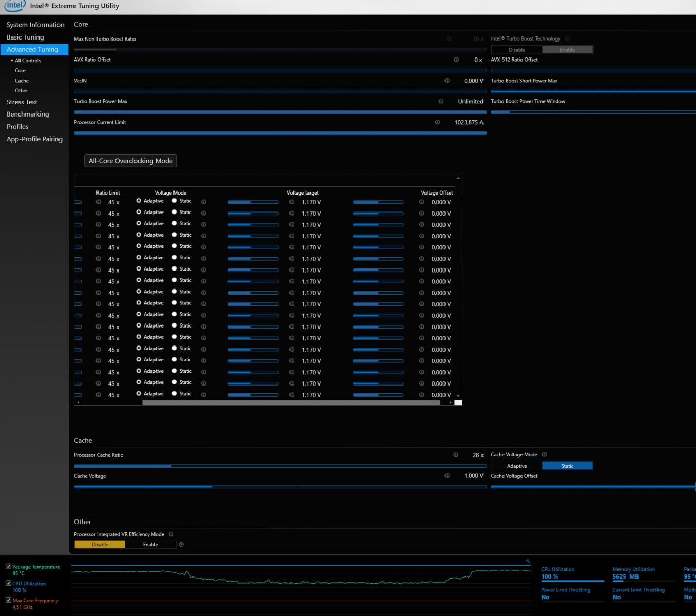The width and height of the screenshot is (696, 616).
Task: Click the Ratio Limit column header
Action: click(x=108, y=192)
